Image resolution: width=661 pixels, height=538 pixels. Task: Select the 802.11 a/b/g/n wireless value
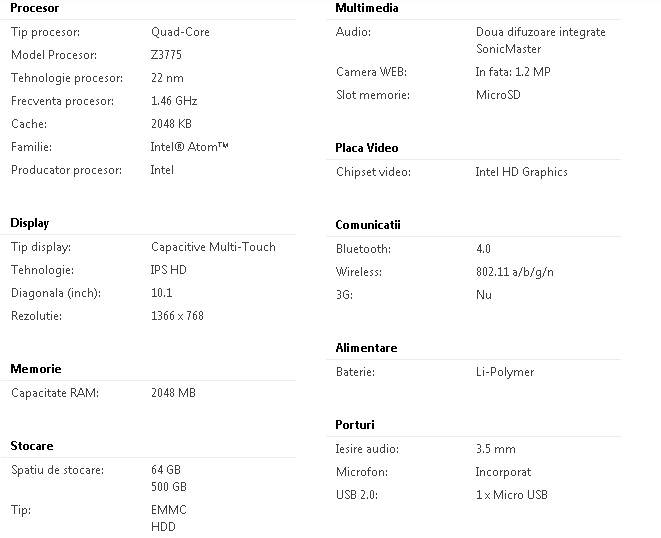tap(515, 272)
